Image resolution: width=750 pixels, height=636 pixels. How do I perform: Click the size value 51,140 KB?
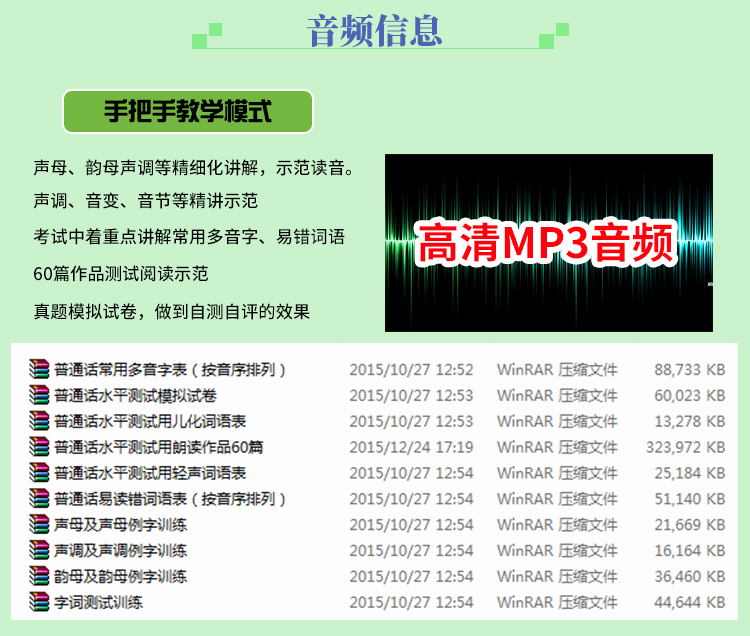(690, 499)
